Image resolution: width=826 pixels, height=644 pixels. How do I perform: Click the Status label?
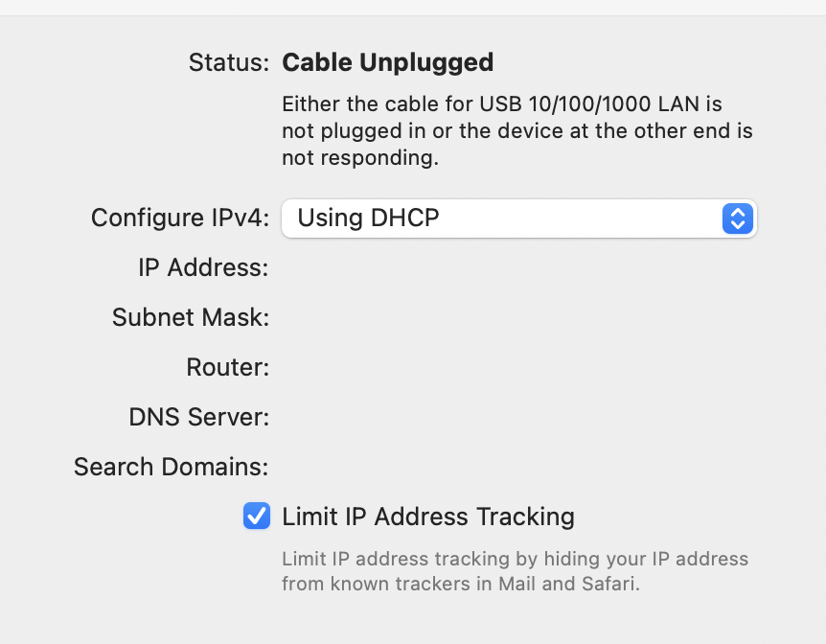point(229,63)
